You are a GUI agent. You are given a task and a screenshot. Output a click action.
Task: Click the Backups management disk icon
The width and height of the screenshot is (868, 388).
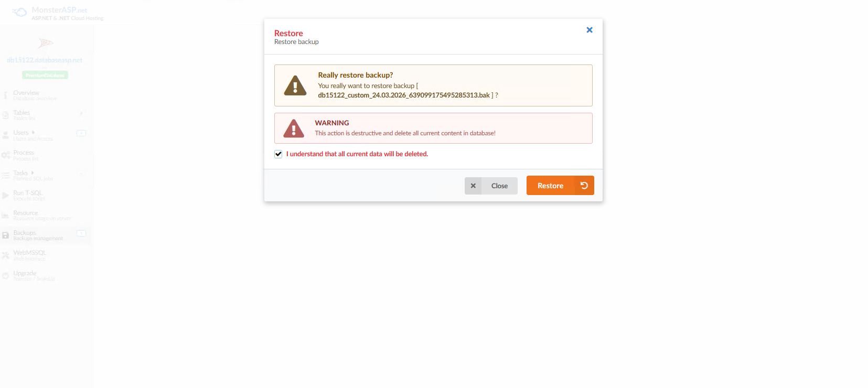click(5, 235)
